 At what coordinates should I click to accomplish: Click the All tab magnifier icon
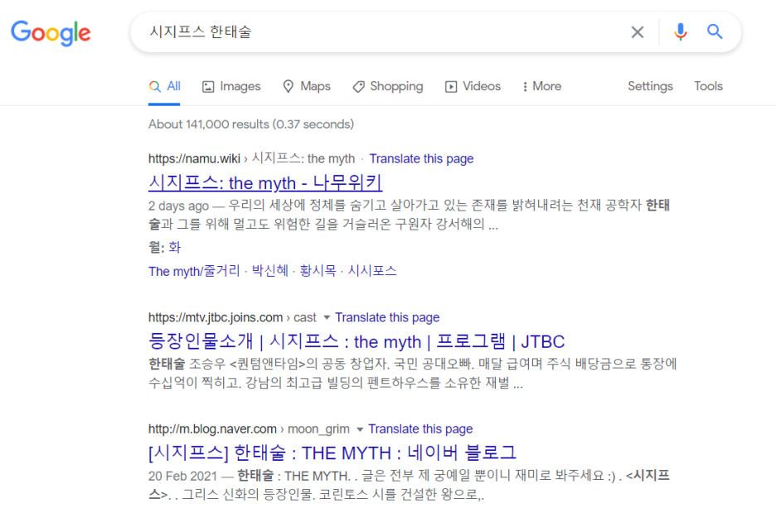155,87
